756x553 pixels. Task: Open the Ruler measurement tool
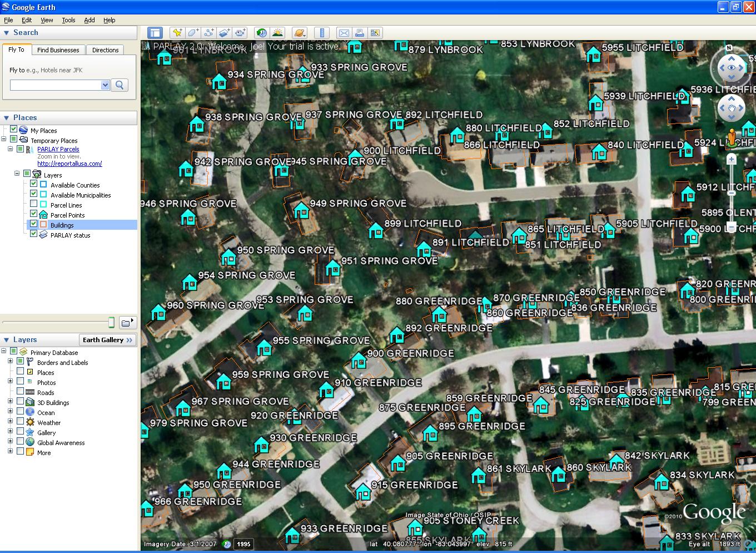(x=322, y=33)
